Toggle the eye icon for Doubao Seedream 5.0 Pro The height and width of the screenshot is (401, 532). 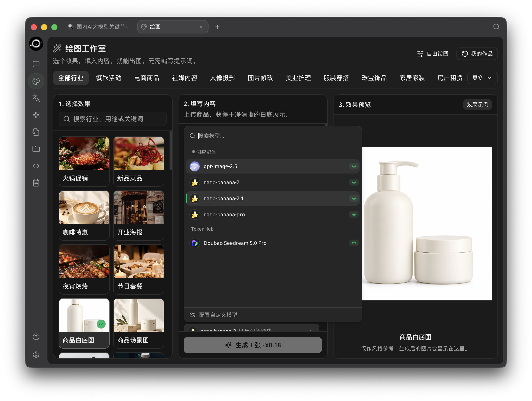(354, 243)
